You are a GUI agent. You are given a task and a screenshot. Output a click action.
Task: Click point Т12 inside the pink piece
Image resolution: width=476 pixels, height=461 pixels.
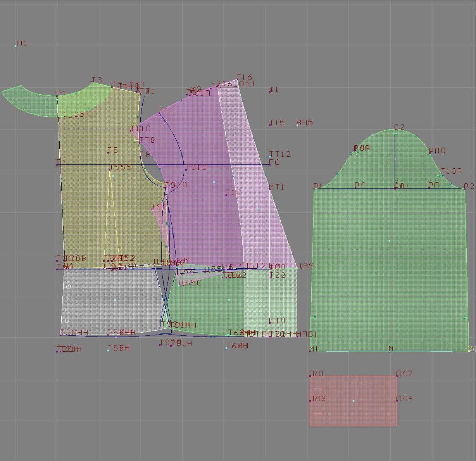pyautogui.click(x=227, y=194)
